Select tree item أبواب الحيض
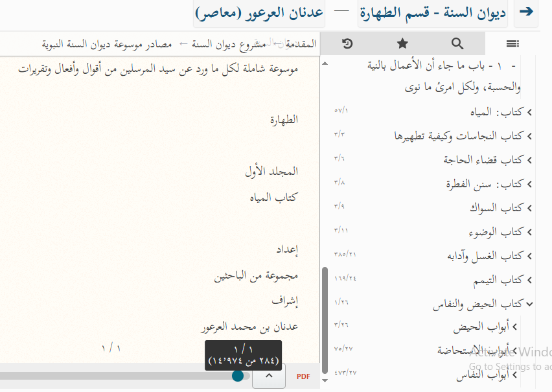Viewport: 552px width, 392px height. [x=481, y=328]
